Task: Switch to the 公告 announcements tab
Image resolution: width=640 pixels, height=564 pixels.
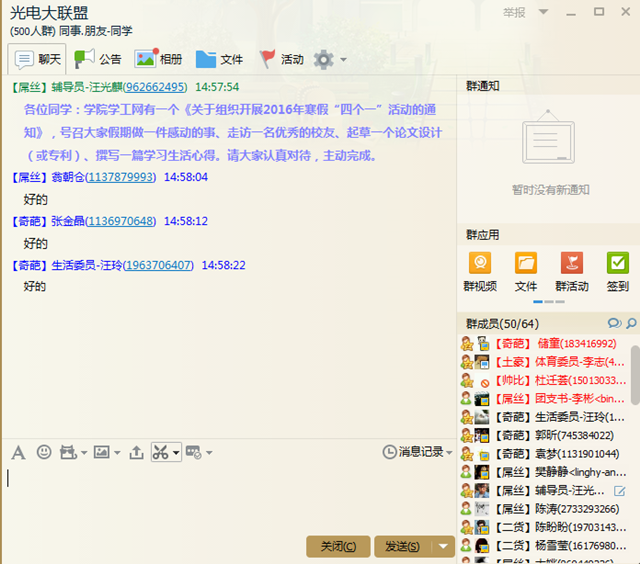Action: 98,59
